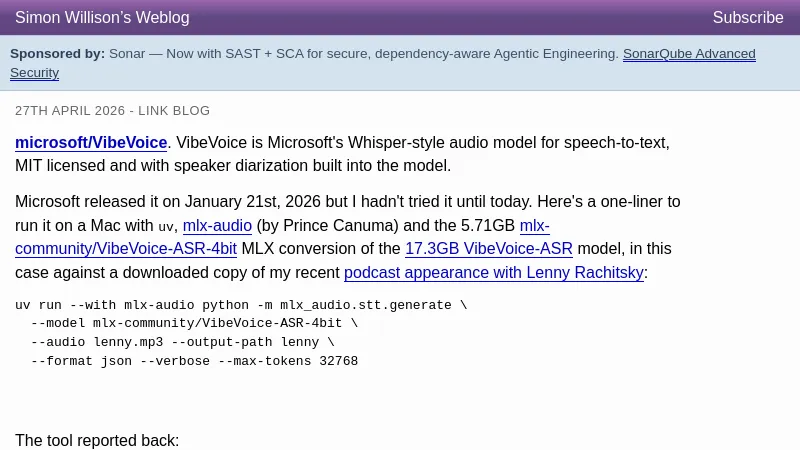800x450 pixels.
Task: Click the 27th April 2026 date
Action: pyautogui.click(x=69, y=111)
